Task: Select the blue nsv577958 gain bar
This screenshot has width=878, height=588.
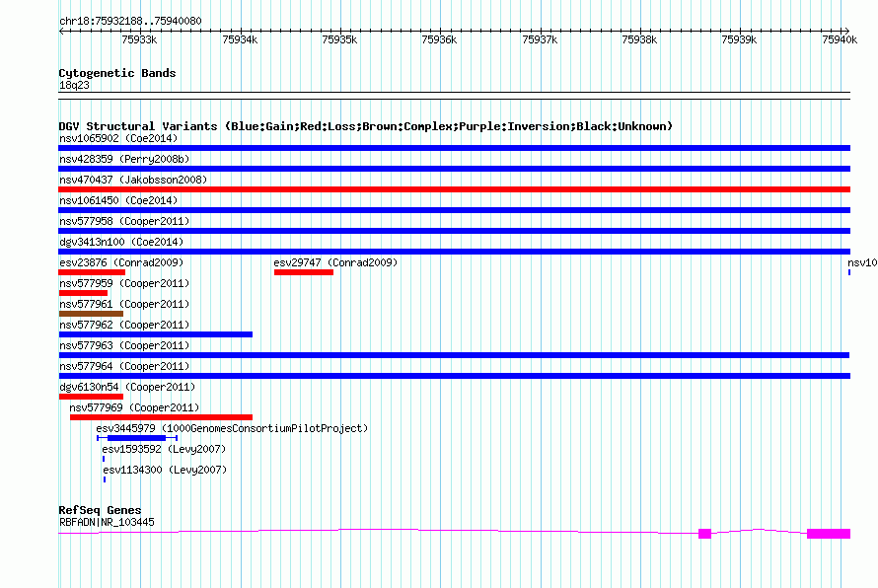Action: pyautogui.click(x=454, y=231)
